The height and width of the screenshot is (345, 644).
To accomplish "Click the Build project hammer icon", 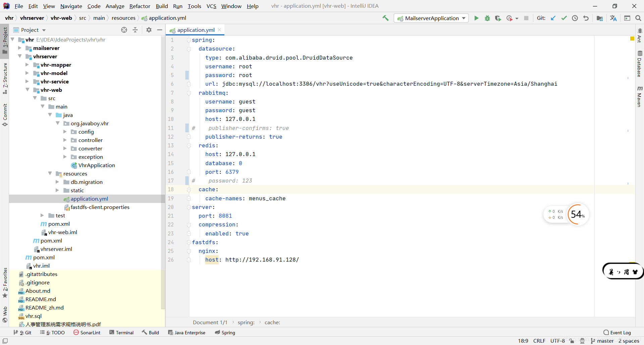I will tap(385, 18).
